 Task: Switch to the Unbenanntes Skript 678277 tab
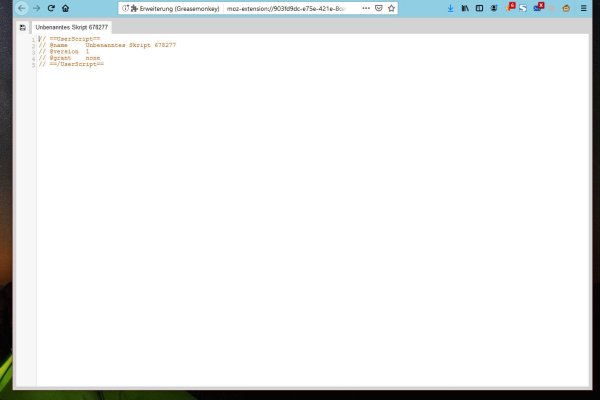[71, 27]
